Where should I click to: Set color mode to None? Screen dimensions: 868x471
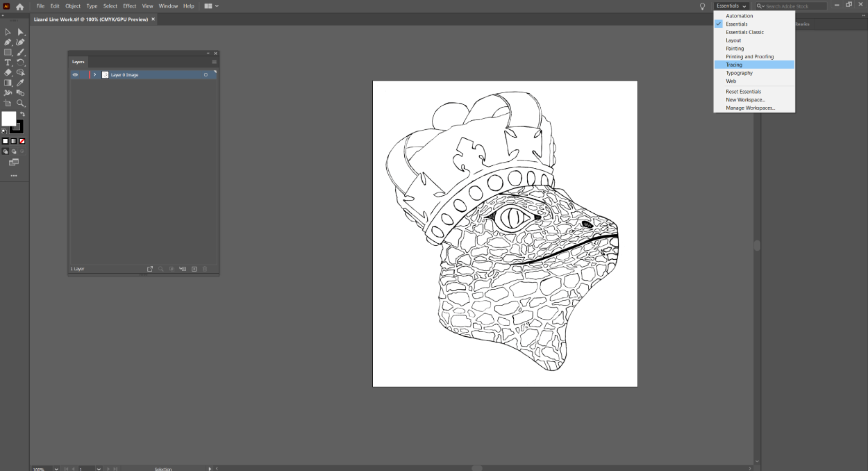coord(22,141)
